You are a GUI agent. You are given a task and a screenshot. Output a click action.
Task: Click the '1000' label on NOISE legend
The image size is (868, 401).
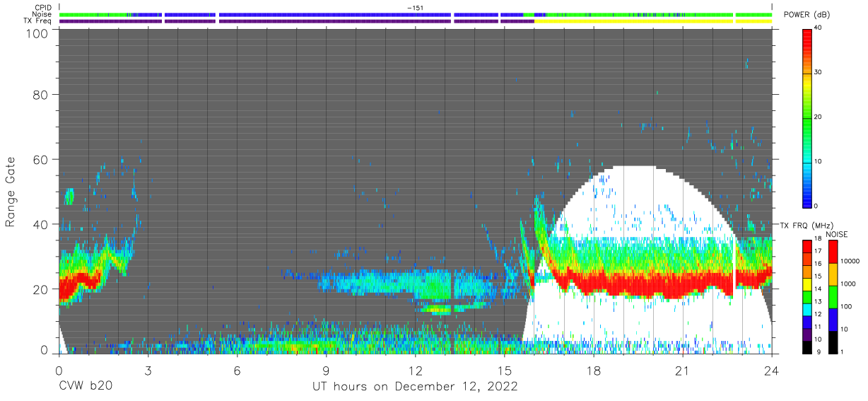(848, 284)
